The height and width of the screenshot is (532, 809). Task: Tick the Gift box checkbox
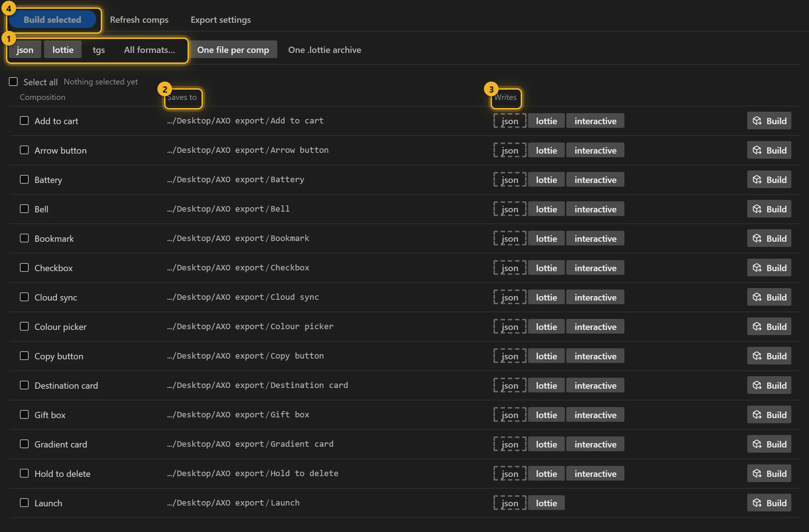(24, 414)
